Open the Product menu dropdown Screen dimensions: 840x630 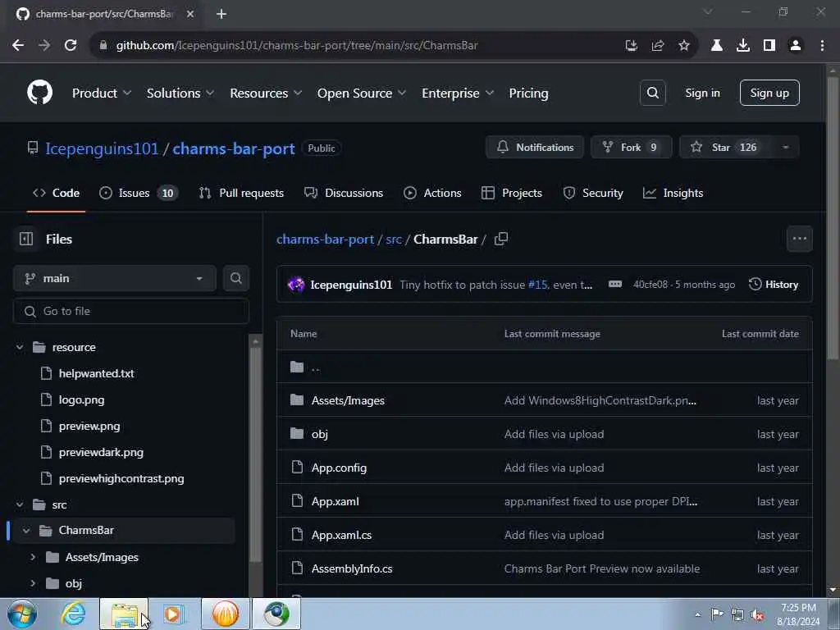[x=102, y=94]
